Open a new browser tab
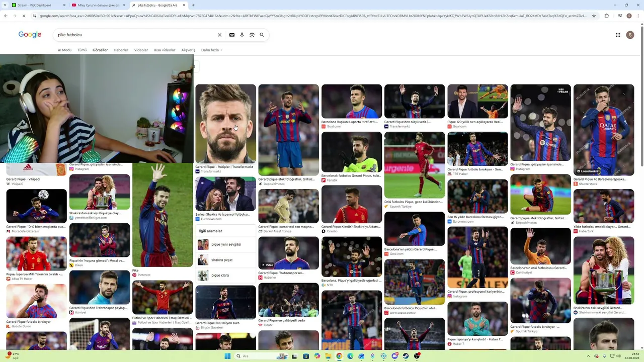The image size is (644, 362). (x=193, y=5)
